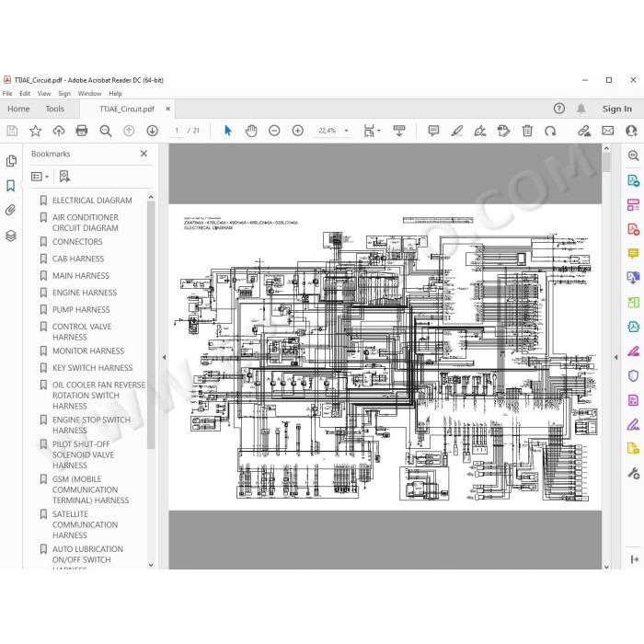Zoom out with minus button
This screenshot has height=644, width=644.
point(274,131)
